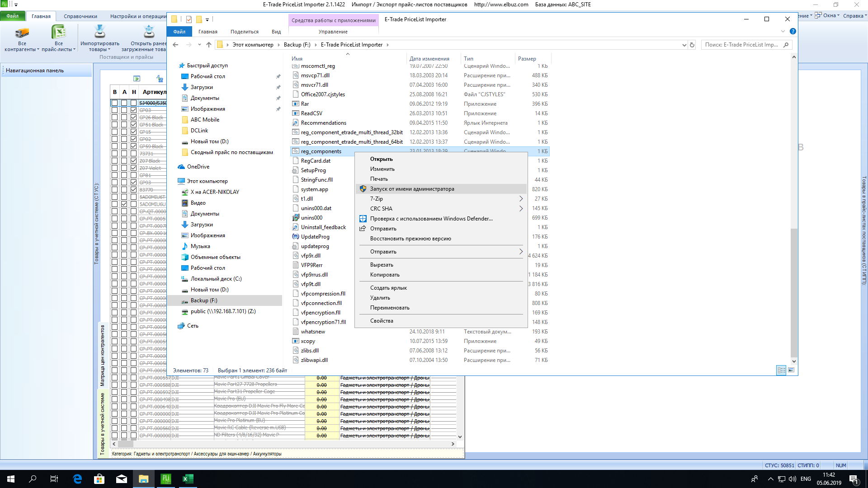Toggle A checkbox for 5AD0MIU6U row
Image resolution: width=868 pixels, height=488 pixels.
pyautogui.click(x=124, y=204)
